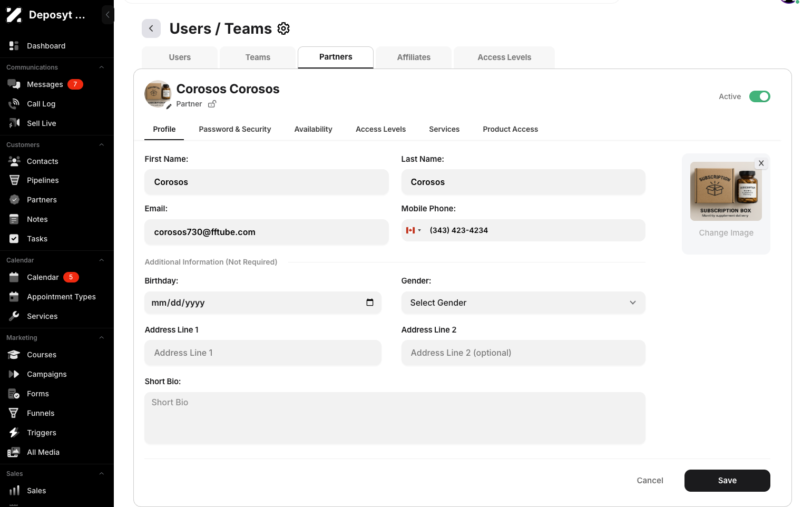Collapse sidebar with chevron button
812x507 pixels.
click(107, 15)
